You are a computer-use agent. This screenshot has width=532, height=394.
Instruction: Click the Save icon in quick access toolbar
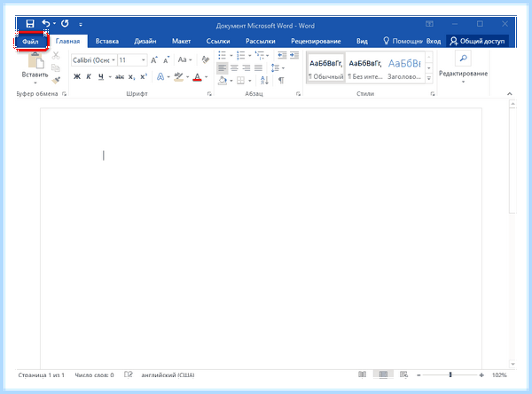point(30,23)
